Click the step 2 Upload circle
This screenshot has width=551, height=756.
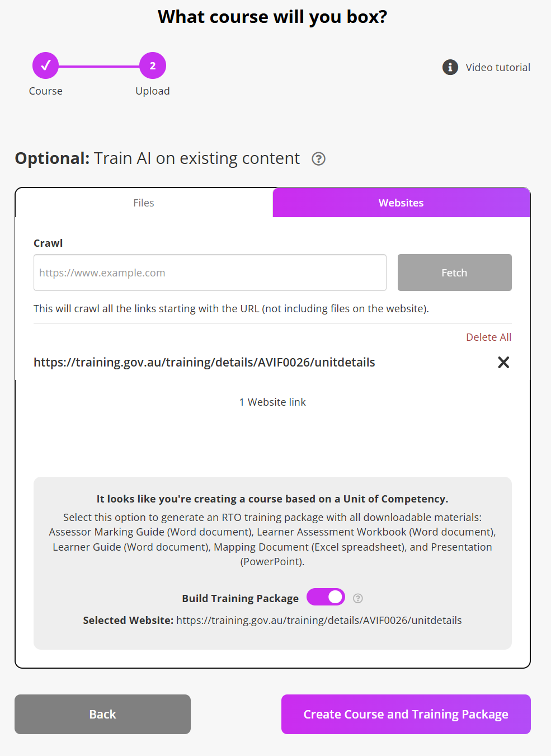click(x=153, y=66)
